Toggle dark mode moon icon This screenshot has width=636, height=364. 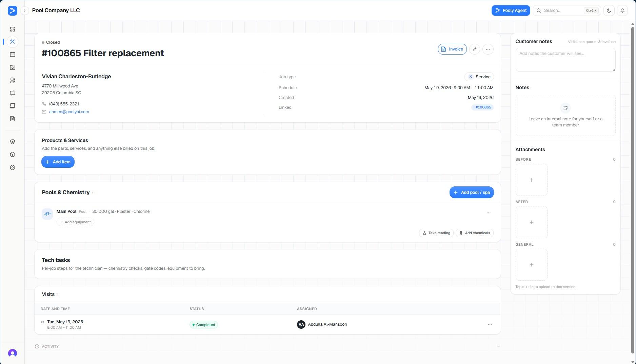coord(609,11)
